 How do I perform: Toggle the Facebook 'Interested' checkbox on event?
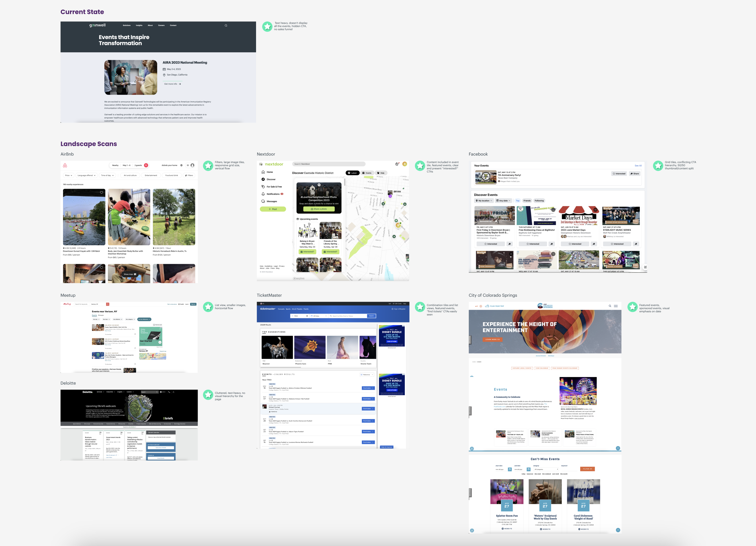pyautogui.click(x=619, y=174)
